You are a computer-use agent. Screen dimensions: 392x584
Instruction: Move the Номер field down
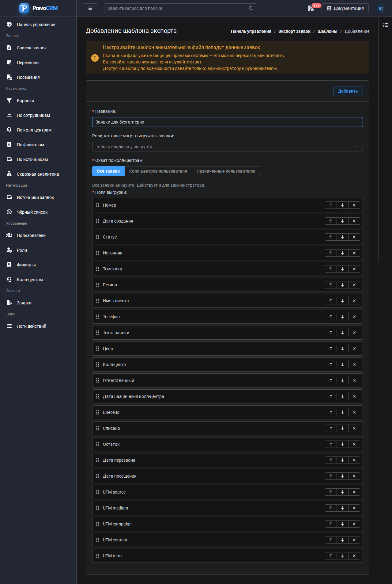342,205
